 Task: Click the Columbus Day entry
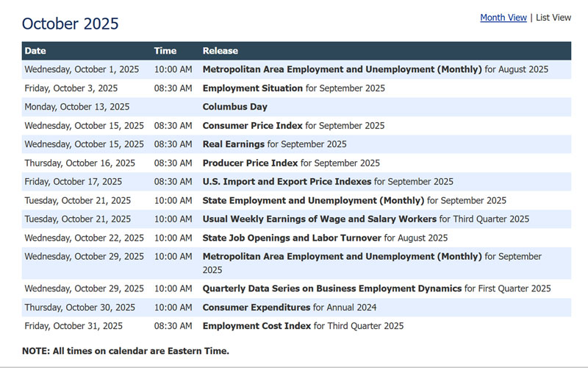pos(234,107)
